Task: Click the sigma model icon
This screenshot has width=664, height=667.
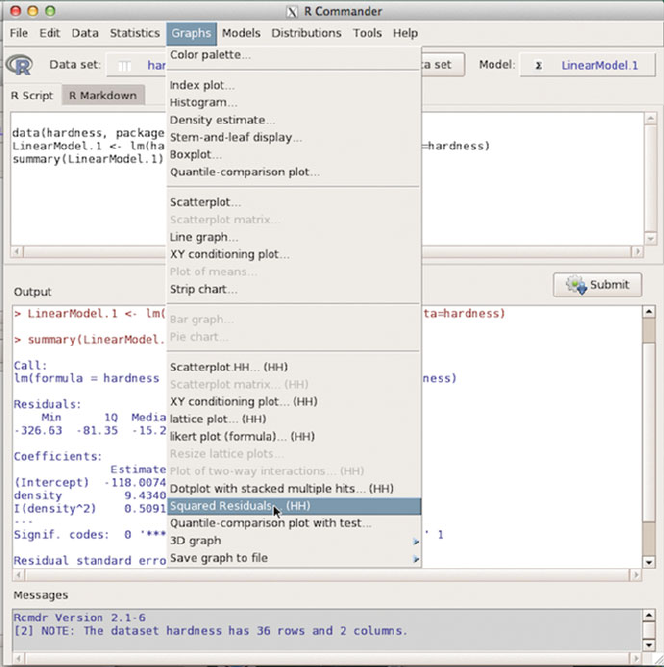Action: point(539,66)
